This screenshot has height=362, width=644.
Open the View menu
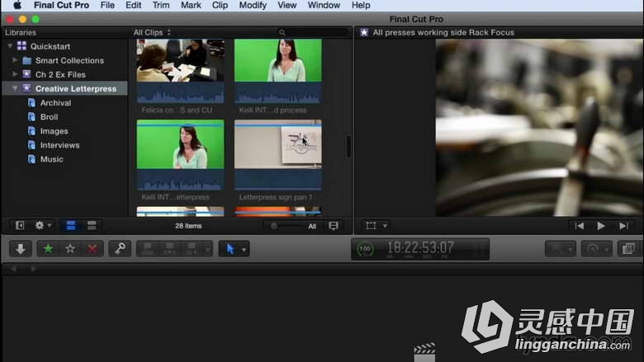tap(286, 5)
